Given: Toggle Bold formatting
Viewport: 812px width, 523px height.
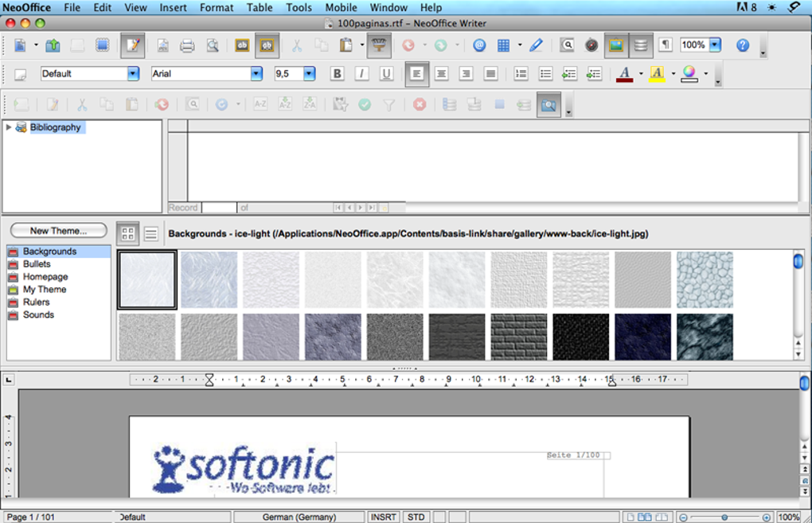Looking at the screenshot, I should point(337,74).
